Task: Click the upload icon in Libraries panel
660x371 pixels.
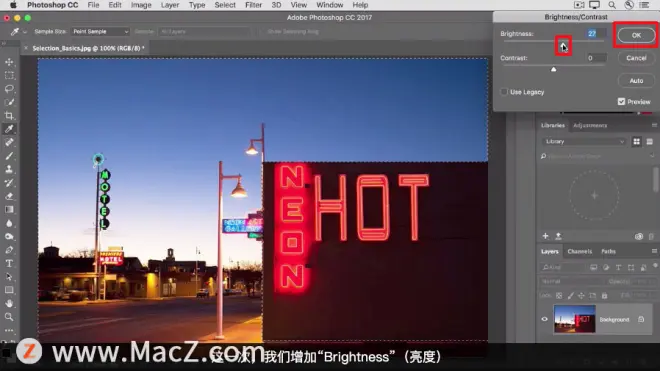Action: pos(558,236)
